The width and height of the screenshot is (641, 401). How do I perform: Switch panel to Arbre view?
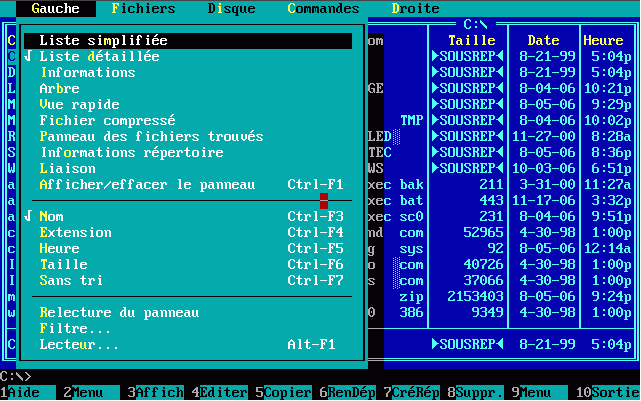pyautogui.click(x=188, y=88)
